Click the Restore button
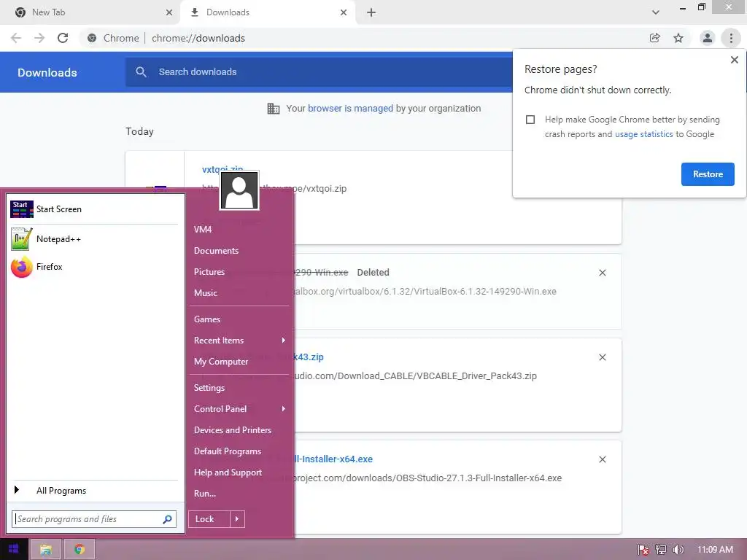The width and height of the screenshot is (747, 560). click(708, 174)
